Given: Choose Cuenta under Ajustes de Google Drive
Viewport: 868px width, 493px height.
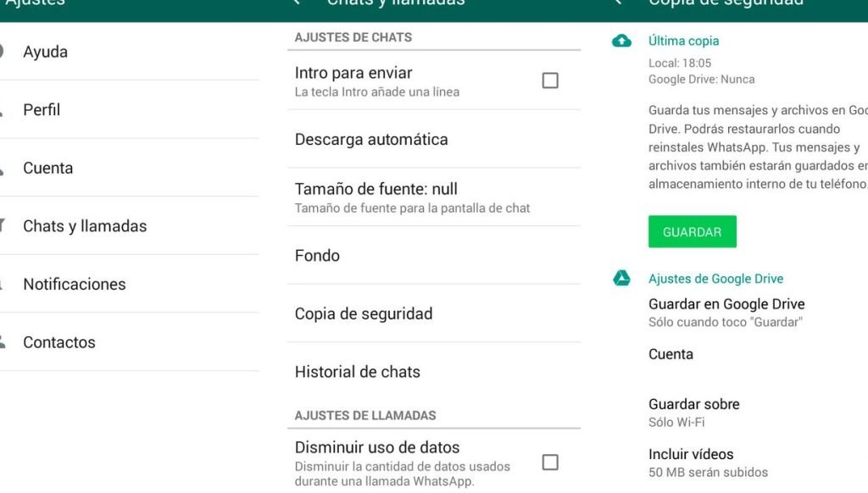Looking at the screenshot, I should [670, 354].
